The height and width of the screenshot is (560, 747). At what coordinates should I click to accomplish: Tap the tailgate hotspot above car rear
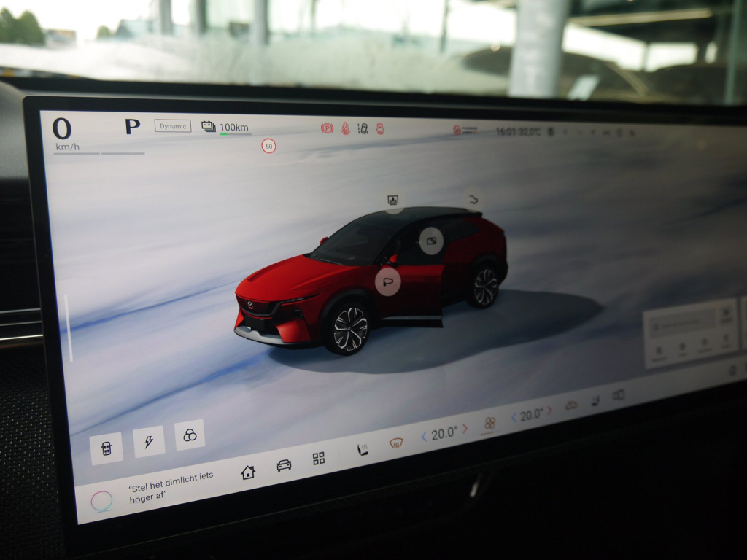pos(473,200)
